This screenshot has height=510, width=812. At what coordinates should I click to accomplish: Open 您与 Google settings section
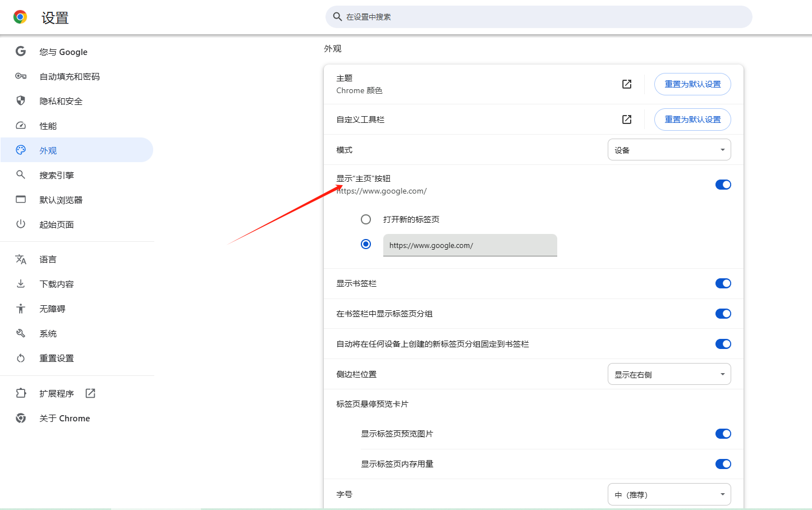coord(76,52)
